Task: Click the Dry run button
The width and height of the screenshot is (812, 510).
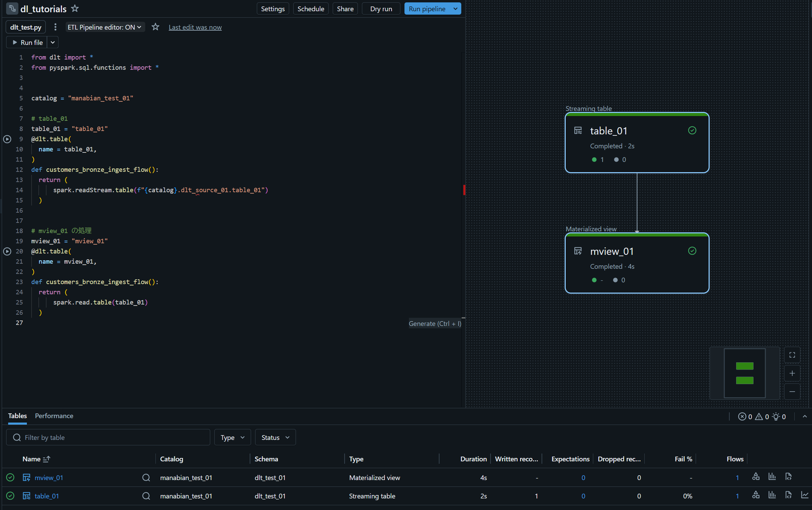Action: pos(381,9)
